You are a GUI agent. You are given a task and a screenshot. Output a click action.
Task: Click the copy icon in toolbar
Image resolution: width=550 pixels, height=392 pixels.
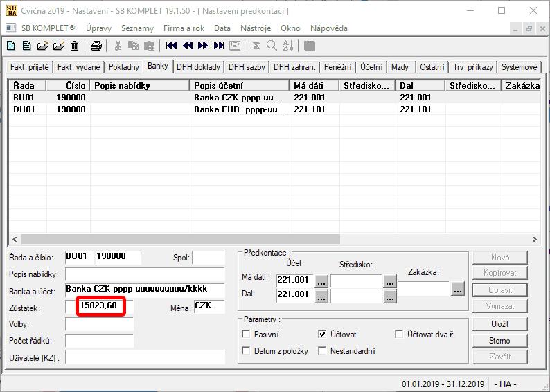(133, 46)
